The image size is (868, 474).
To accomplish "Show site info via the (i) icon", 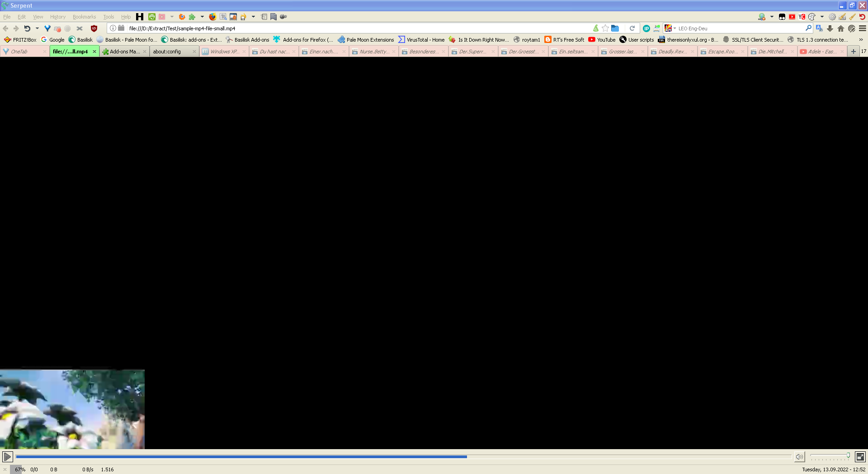I will pos(113,28).
